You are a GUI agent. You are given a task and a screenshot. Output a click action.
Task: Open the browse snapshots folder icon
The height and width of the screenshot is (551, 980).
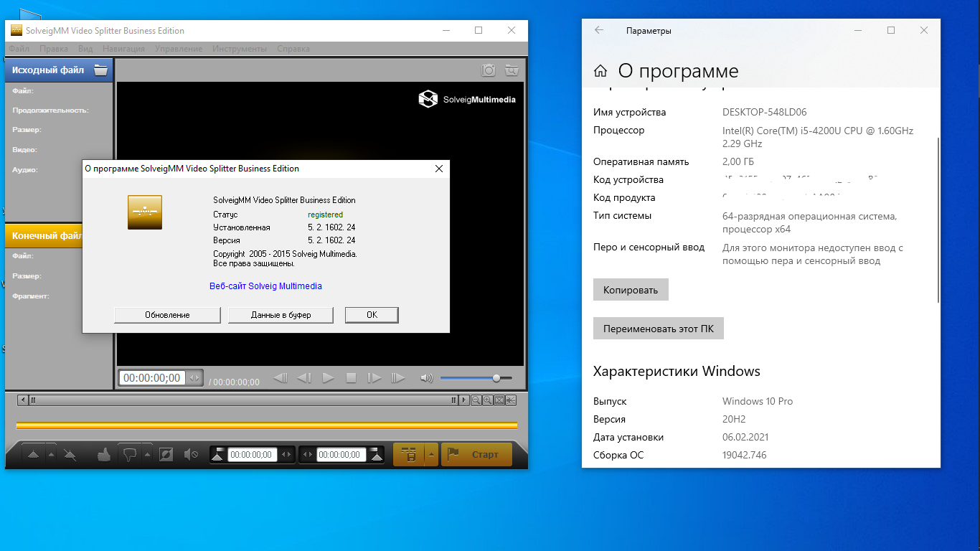[512, 70]
